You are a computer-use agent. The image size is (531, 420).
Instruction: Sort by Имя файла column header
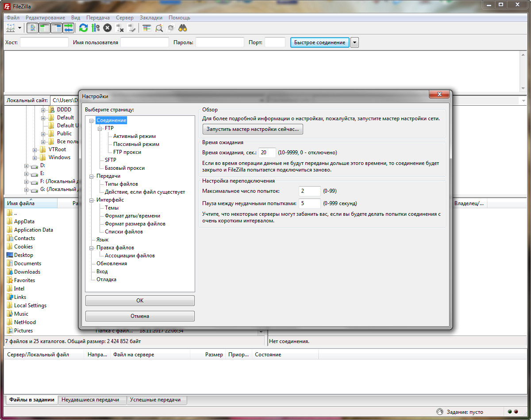[31, 203]
